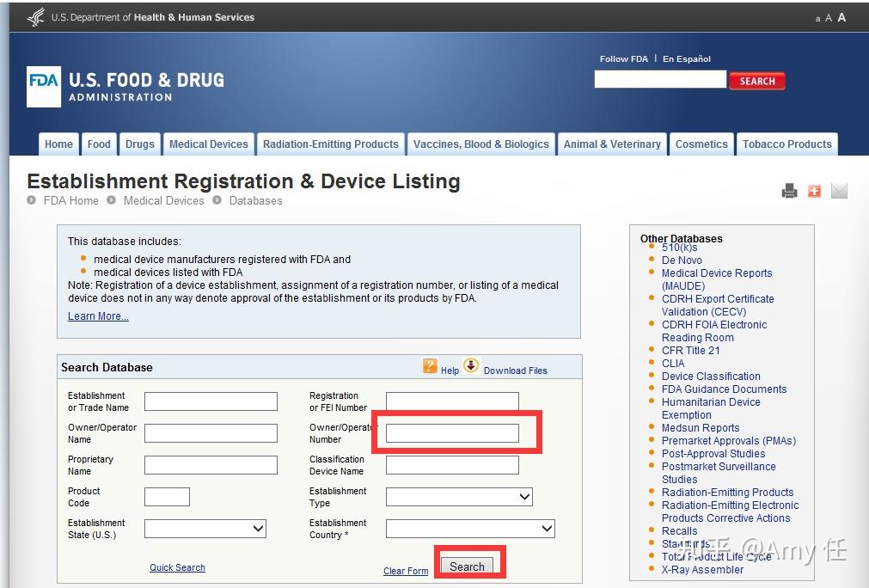
Task: Click the HHS eagle logo
Action: 35,17
